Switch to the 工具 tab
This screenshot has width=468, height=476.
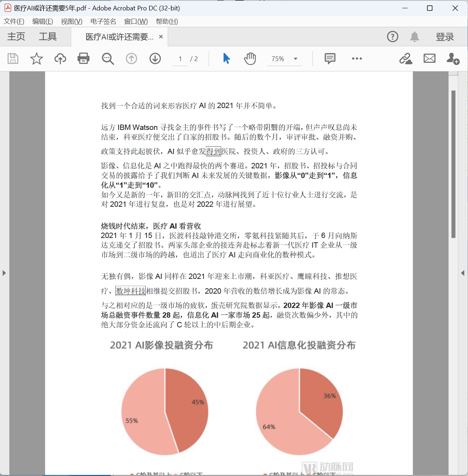point(48,37)
